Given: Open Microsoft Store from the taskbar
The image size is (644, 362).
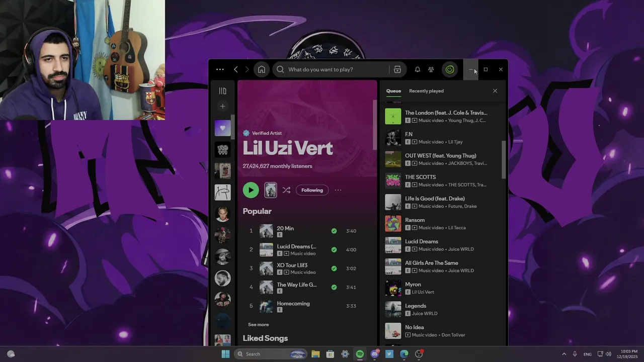Looking at the screenshot, I should click(330, 354).
